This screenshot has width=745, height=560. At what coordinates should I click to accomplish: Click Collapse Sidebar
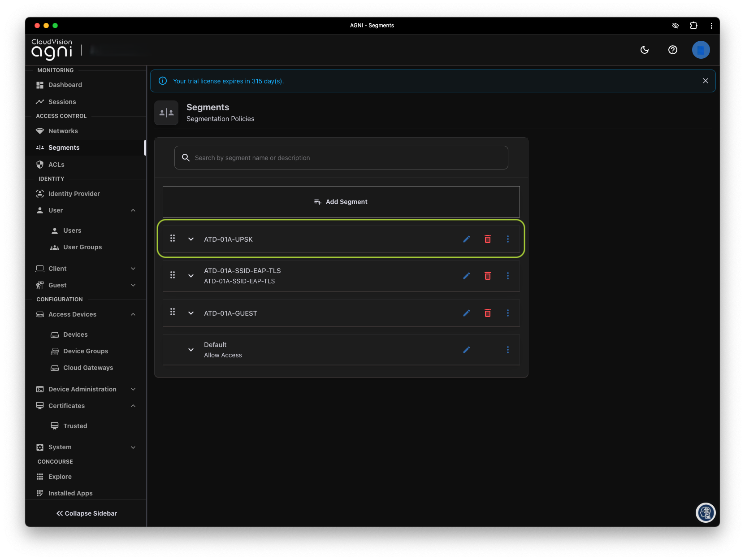click(x=87, y=513)
